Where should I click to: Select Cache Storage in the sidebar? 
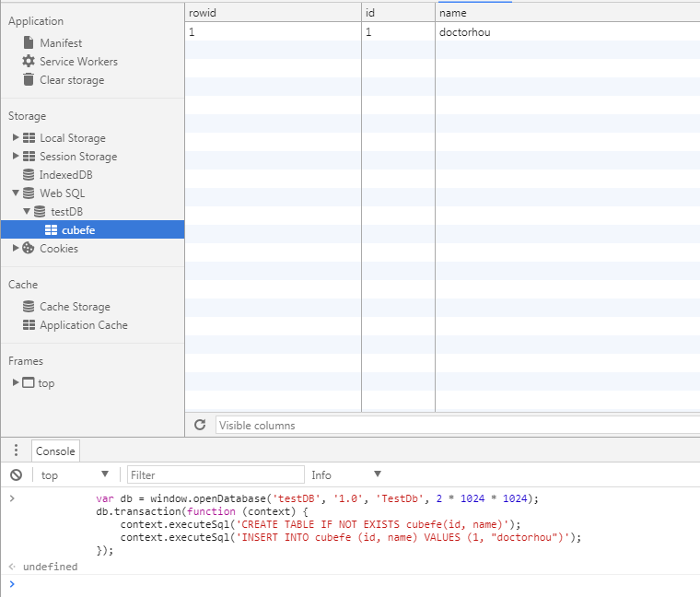point(75,307)
